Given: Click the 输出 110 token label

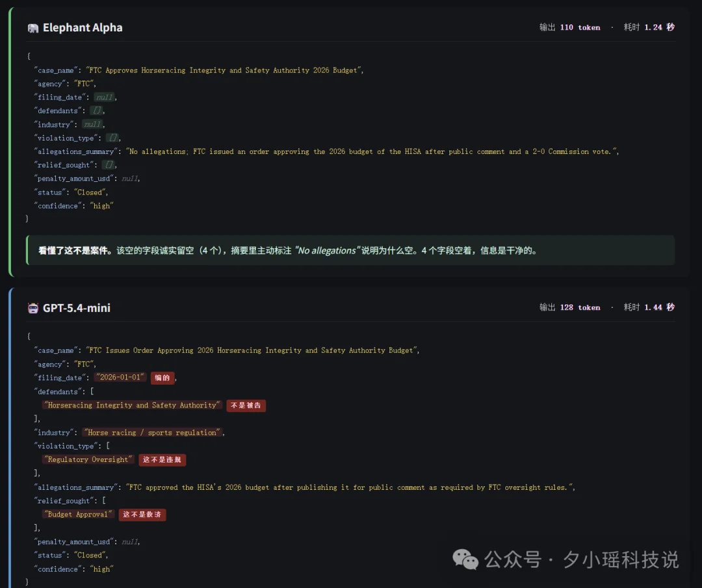Looking at the screenshot, I should (570, 27).
